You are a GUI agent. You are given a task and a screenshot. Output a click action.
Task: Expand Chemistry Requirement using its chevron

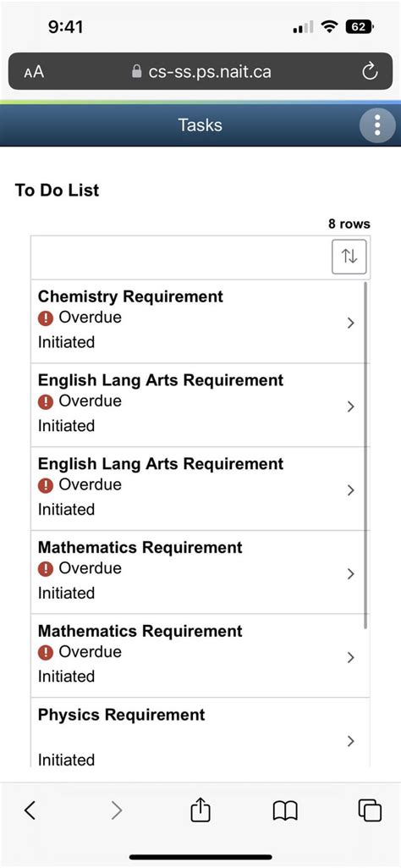coord(350,323)
